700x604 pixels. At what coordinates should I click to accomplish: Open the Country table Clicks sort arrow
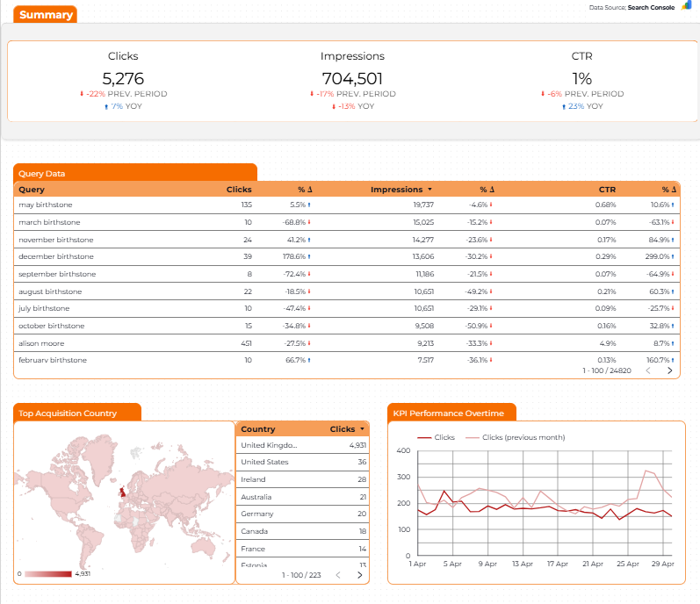pyautogui.click(x=362, y=429)
